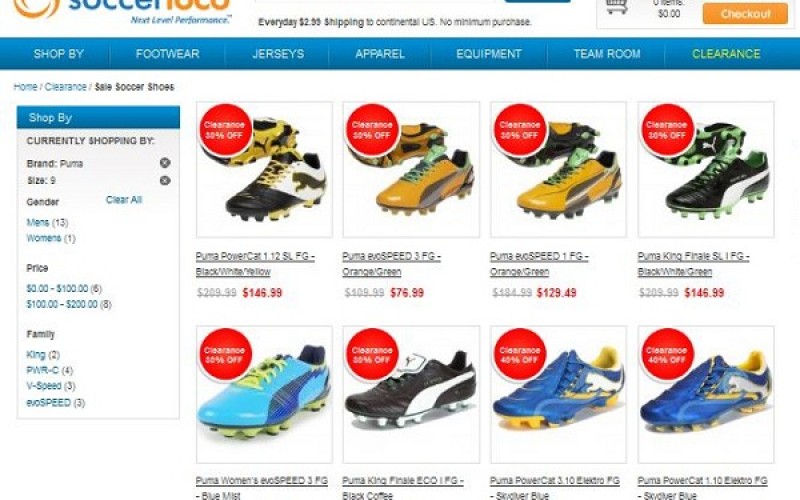Go to Home breadcrumb link

click(x=25, y=87)
